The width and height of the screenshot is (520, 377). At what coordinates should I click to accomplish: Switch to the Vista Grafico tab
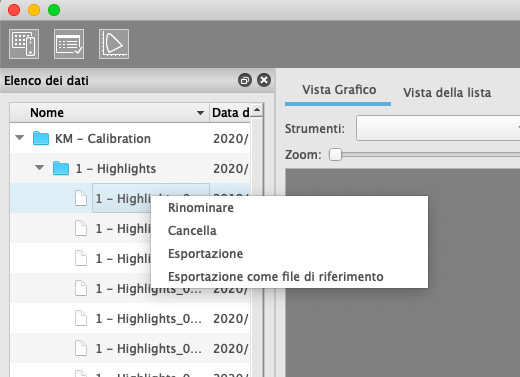click(x=339, y=90)
